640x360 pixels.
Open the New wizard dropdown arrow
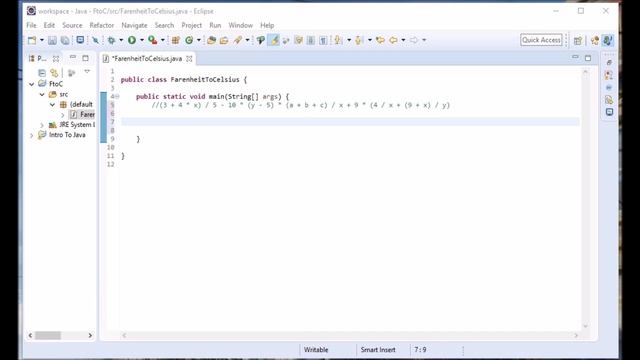pyautogui.click(x=42, y=40)
